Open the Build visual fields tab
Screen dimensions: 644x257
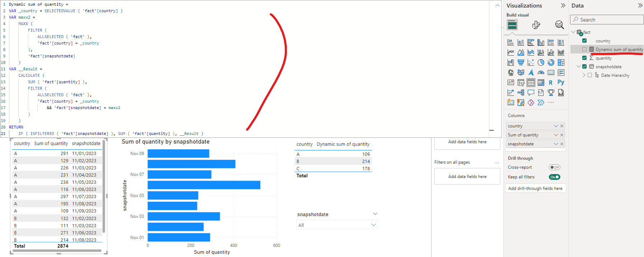512,25
